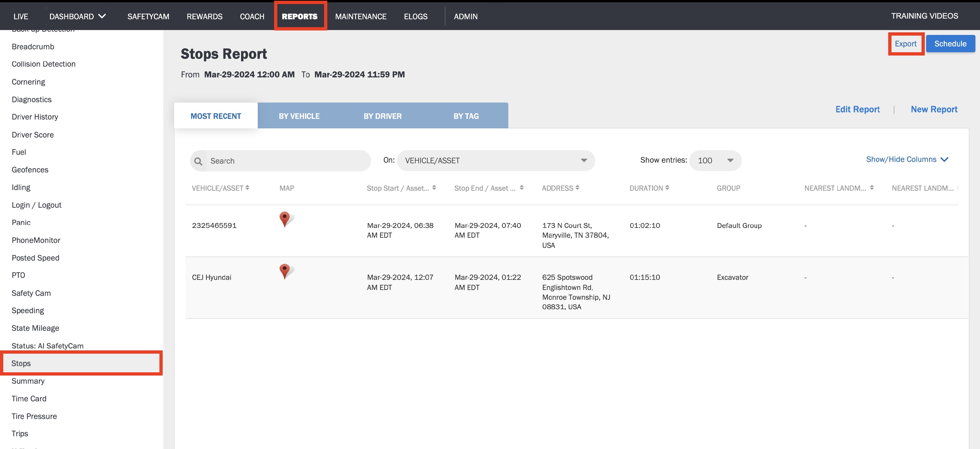Open the DASHBOARD dropdown menu
This screenshot has height=449, width=980.
point(78,16)
